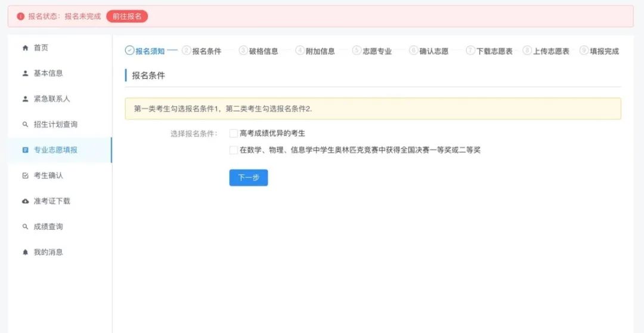Image resolution: width=644 pixels, height=333 pixels.
Task: Click the step 1 checkmark circle icon
Action: tap(129, 51)
